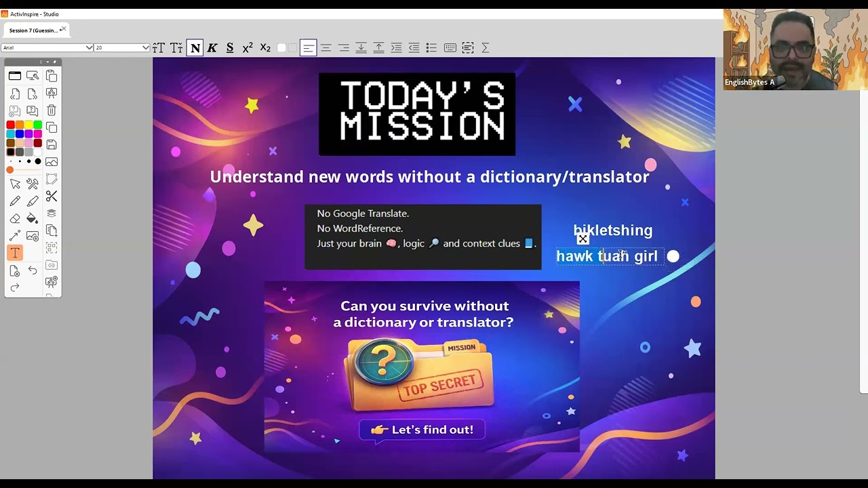The image size is (868, 488).
Task: Increase the text size
Action: tap(159, 47)
